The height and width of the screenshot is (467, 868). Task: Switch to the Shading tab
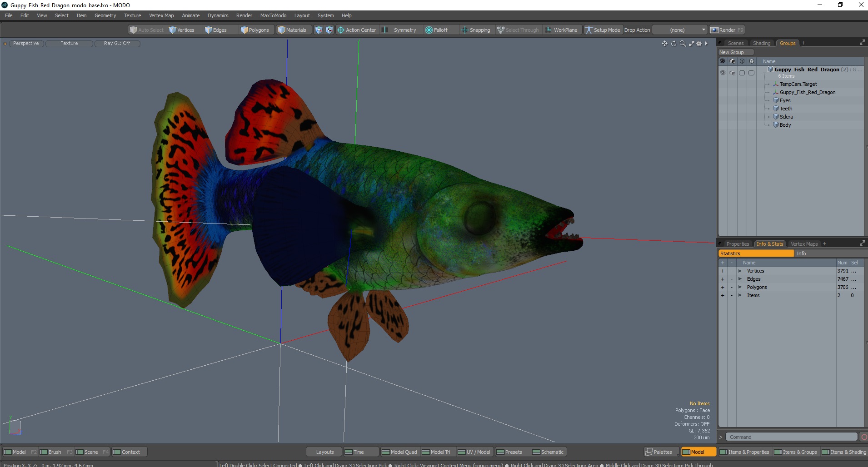(x=762, y=43)
